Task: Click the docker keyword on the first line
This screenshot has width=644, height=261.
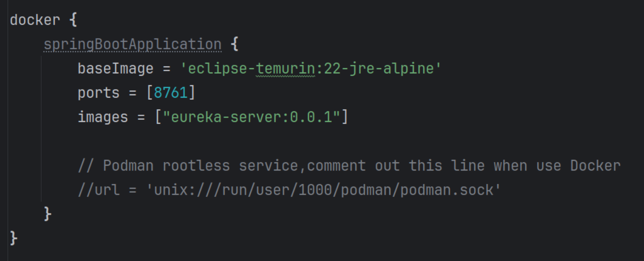Action: tap(35, 20)
